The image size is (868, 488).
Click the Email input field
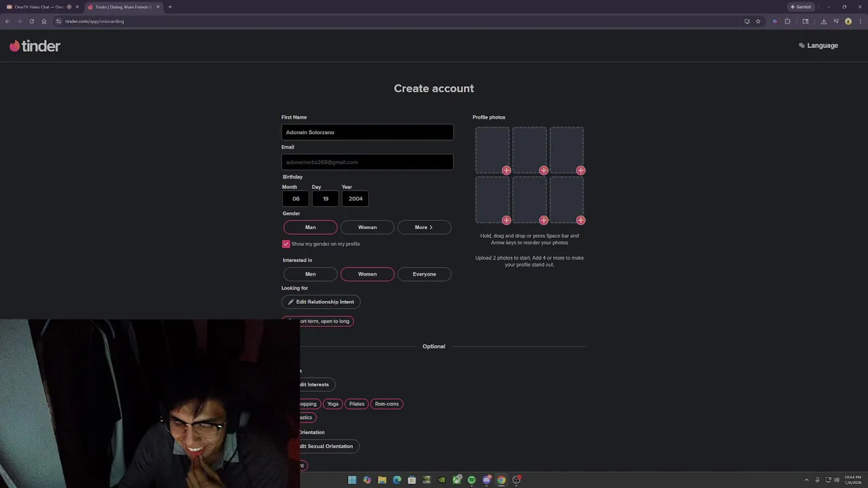click(368, 162)
